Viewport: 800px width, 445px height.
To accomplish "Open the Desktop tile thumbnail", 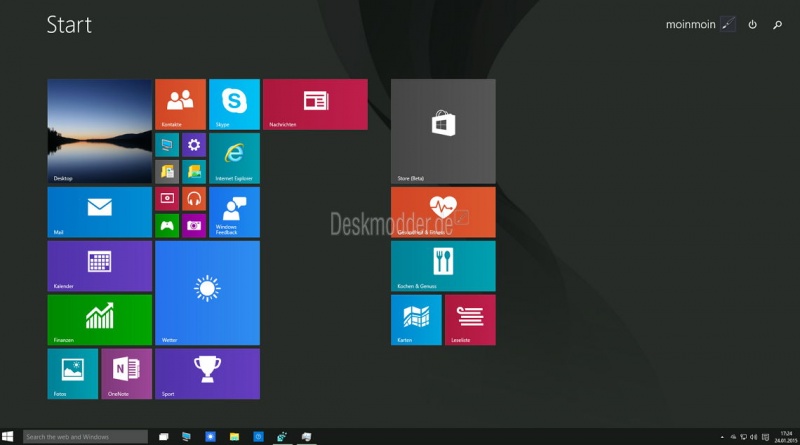I will click(99, 131).
